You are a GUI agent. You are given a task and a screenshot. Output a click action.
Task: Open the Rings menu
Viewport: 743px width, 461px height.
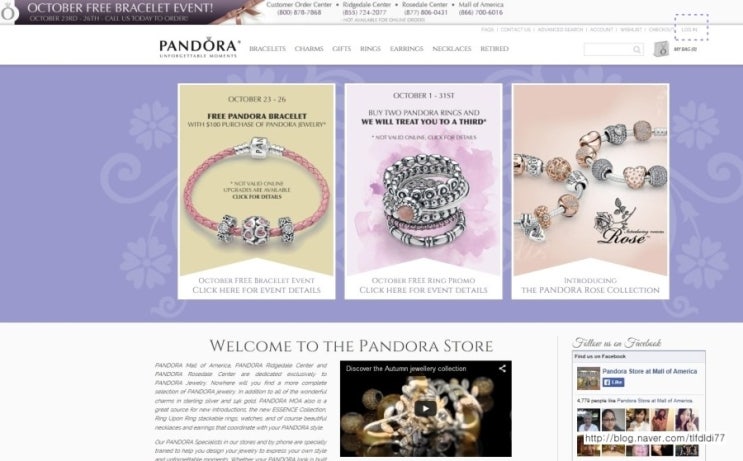tap(370, 49)
